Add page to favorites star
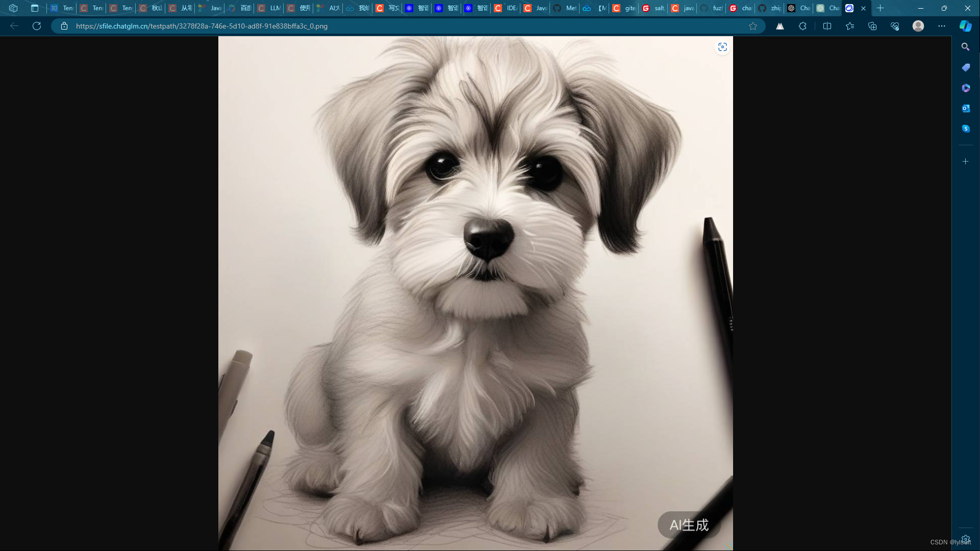 [753, 26]
